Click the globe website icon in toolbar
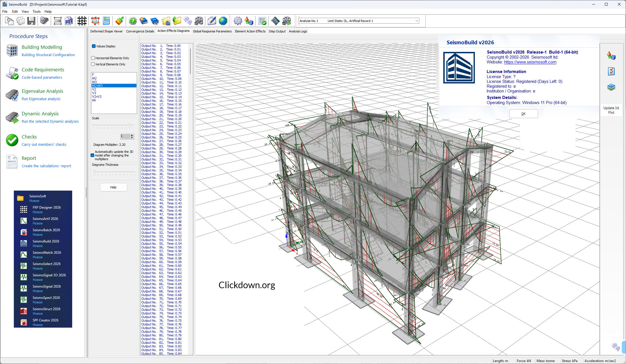The height and width of the screenshot is (364, 626). [x=223, y=21]
